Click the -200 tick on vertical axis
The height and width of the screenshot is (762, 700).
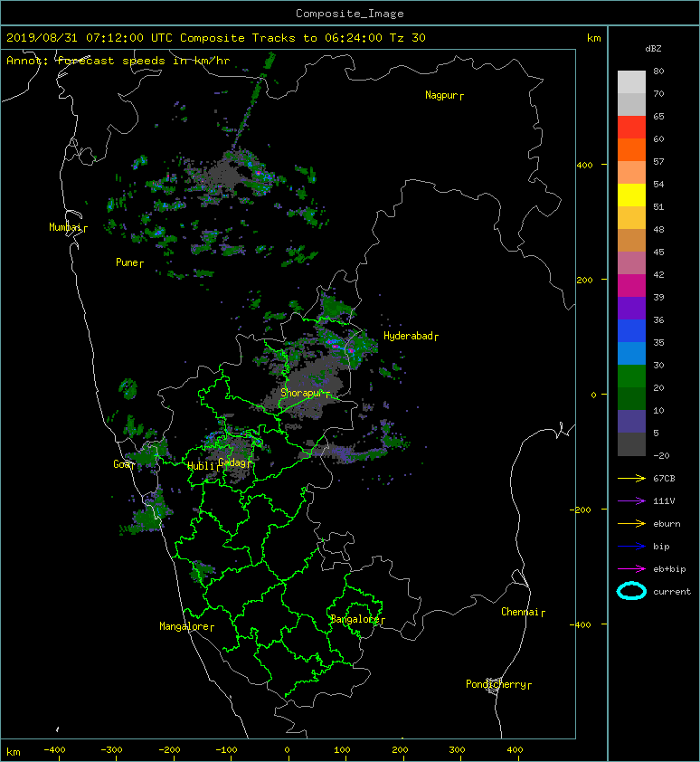tap(581, 510)
